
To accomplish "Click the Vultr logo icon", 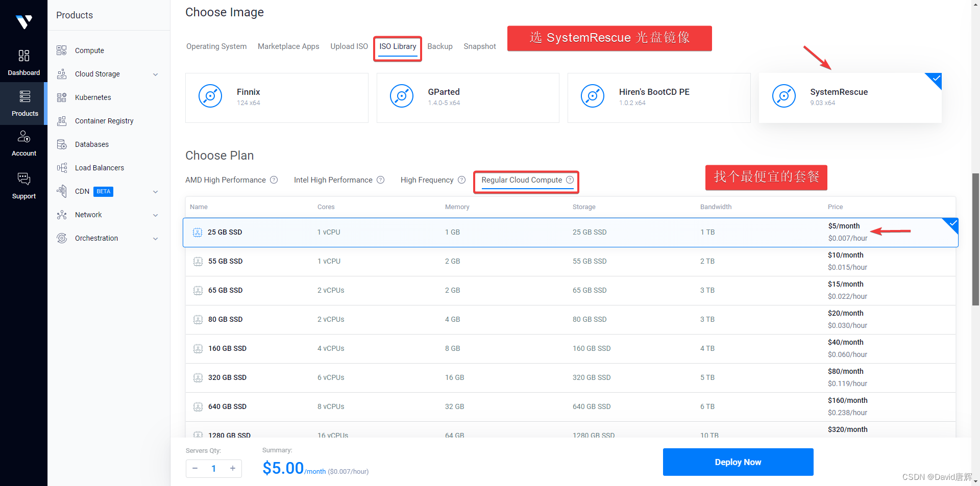I will click(24, 21).
